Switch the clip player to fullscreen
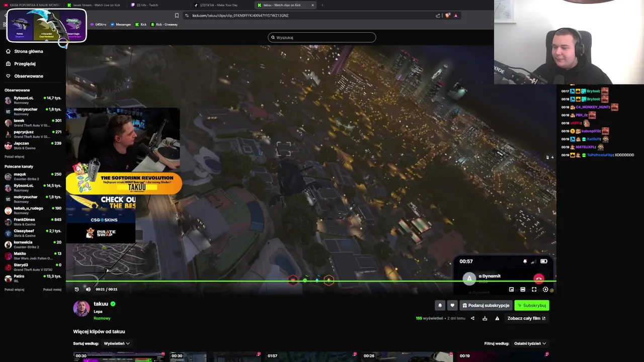 tap(534, 290)
